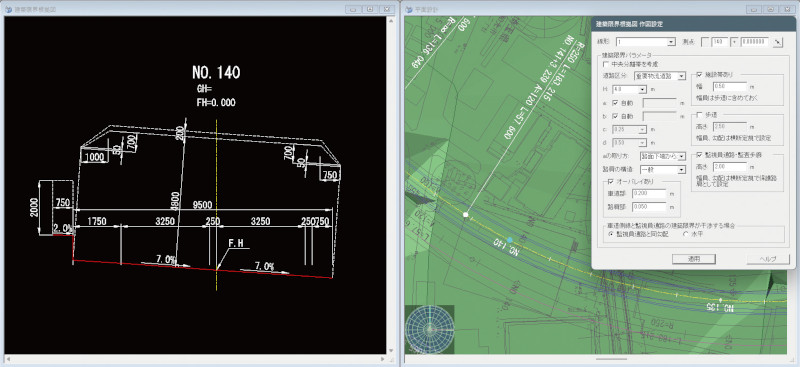Open the + sign dropdown in 測点
Image resolution: width=800 pixels, height=367 pixels.
point(735,42)
